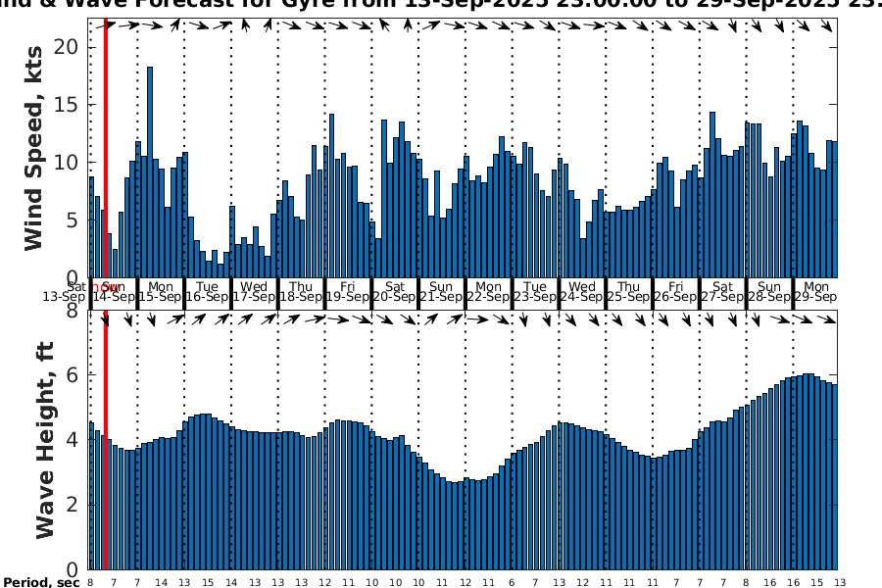Click the 'Wed 17-Sep' date label
This screenshot has height=588, width=882.
point(254,291)
